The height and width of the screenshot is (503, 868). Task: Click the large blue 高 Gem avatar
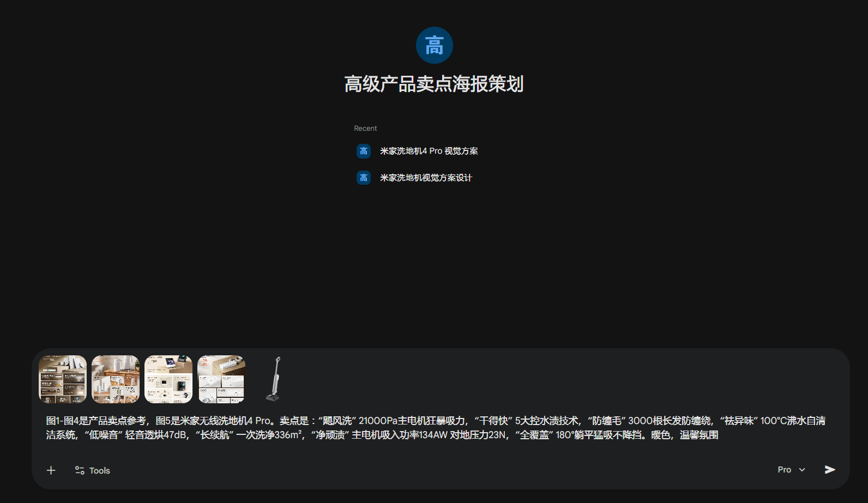coord(434,45)
